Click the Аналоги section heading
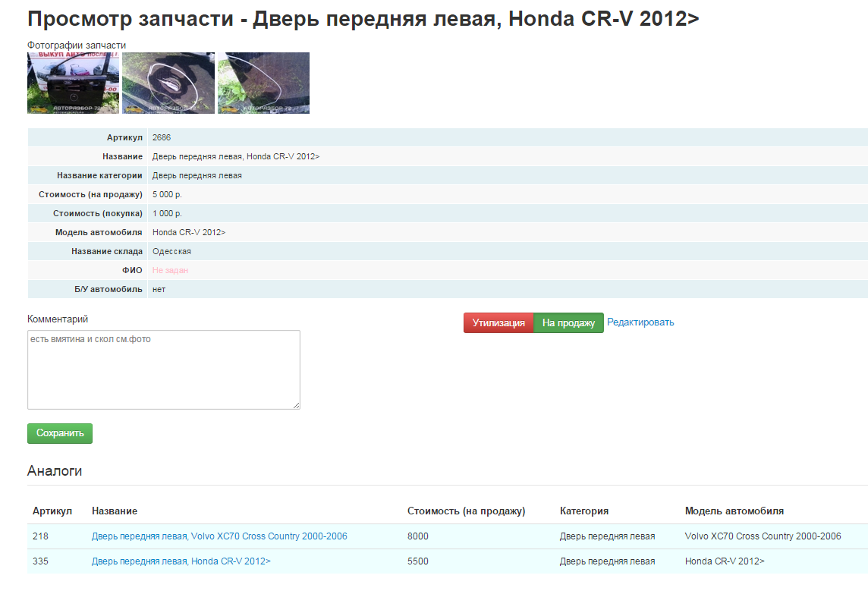 tap(55, 471)
